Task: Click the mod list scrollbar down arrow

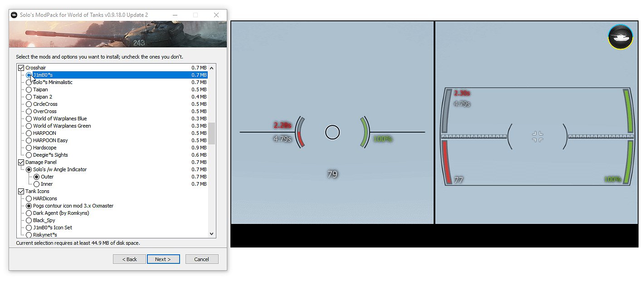Action: 211,233
